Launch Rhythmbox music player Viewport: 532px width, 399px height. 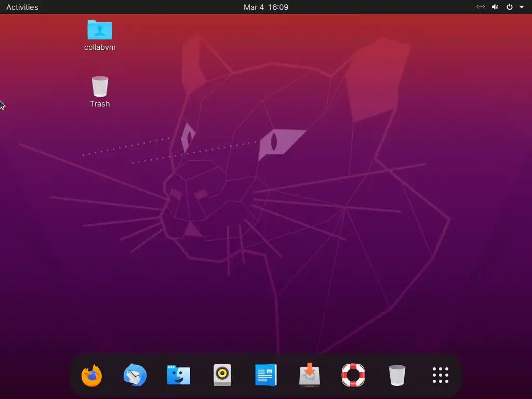(222, 375)
